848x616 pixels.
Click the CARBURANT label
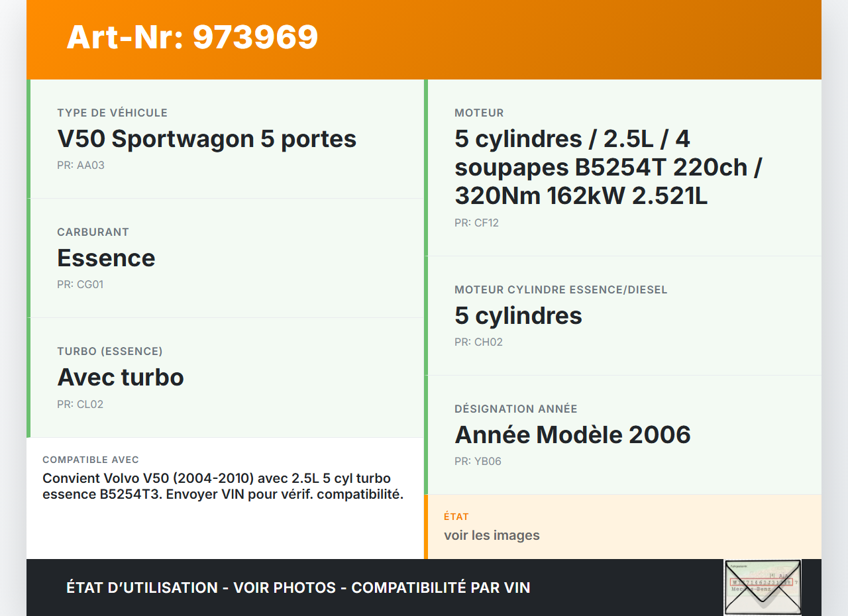[93, 232]
